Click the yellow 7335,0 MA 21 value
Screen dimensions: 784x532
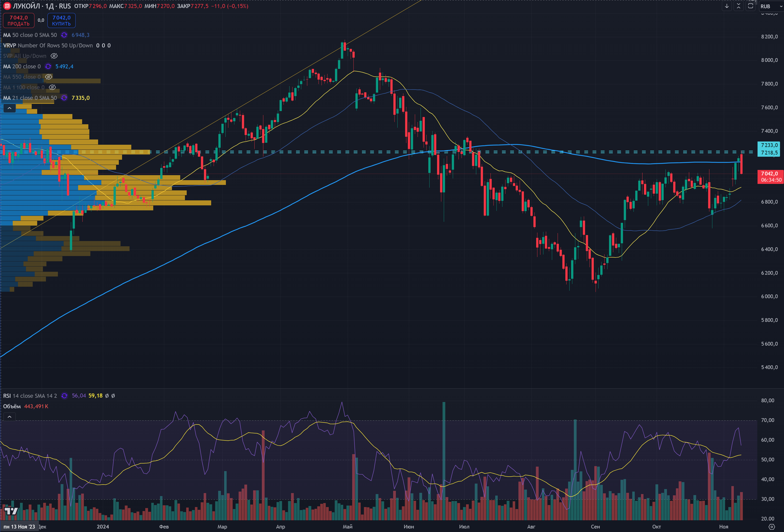(x=81, y=98)
